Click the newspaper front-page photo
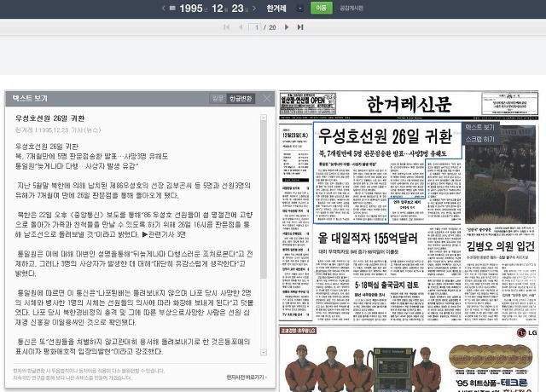The height and width of the screenshot is (392, 546). click(x=501, y=173)
